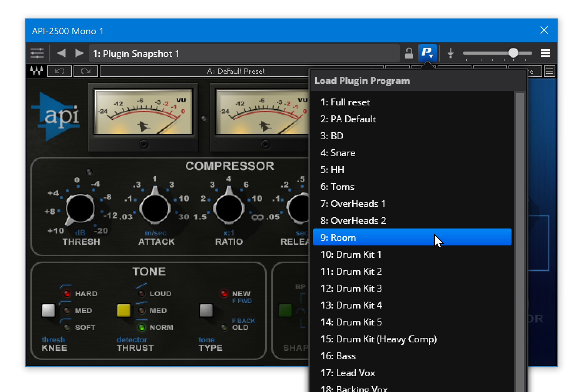The image size is (580, 392).
Task: Load 13: Drum Kit 4 program
Action: tap(412, 305)
